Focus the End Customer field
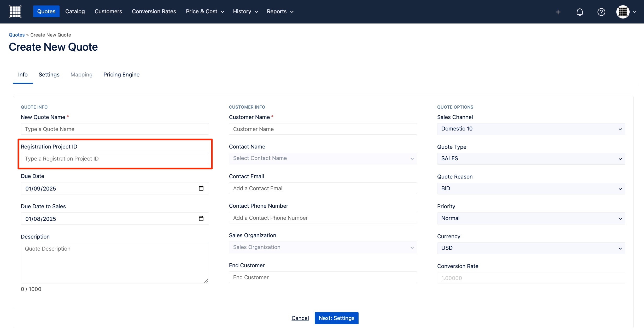The image size is (644, 332). point(323,277)
